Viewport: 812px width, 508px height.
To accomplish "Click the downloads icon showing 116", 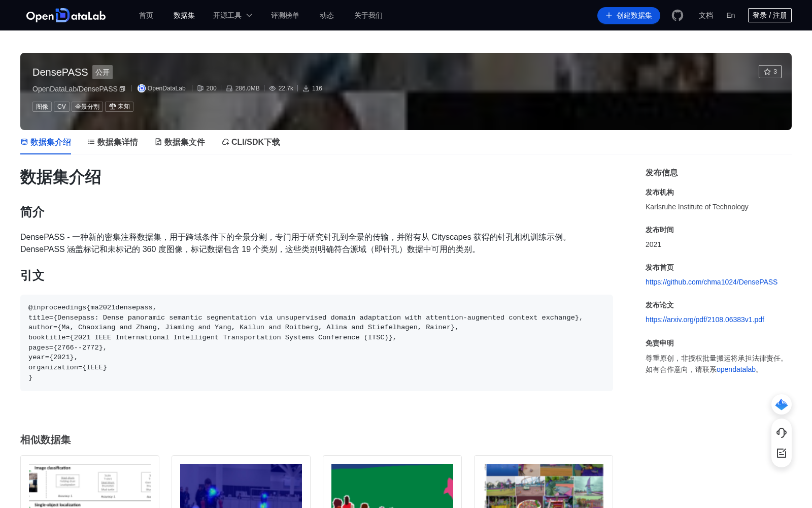I will [x=306, y=88].
